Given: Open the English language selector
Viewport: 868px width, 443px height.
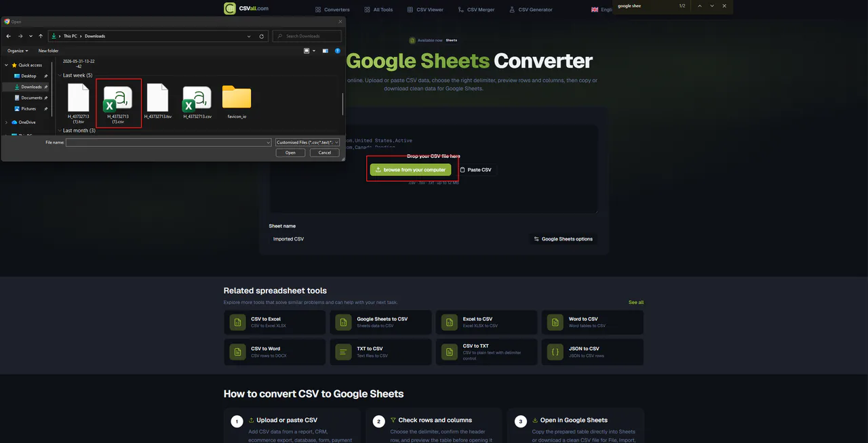Looking at the screenshot, I should coord(601,9).
